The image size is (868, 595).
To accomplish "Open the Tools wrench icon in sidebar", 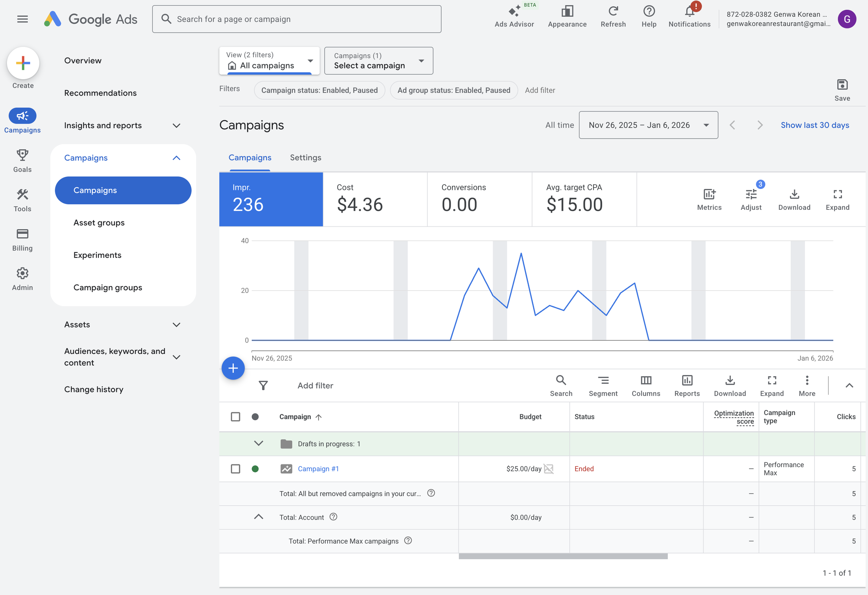I will (x=23, y=195).
